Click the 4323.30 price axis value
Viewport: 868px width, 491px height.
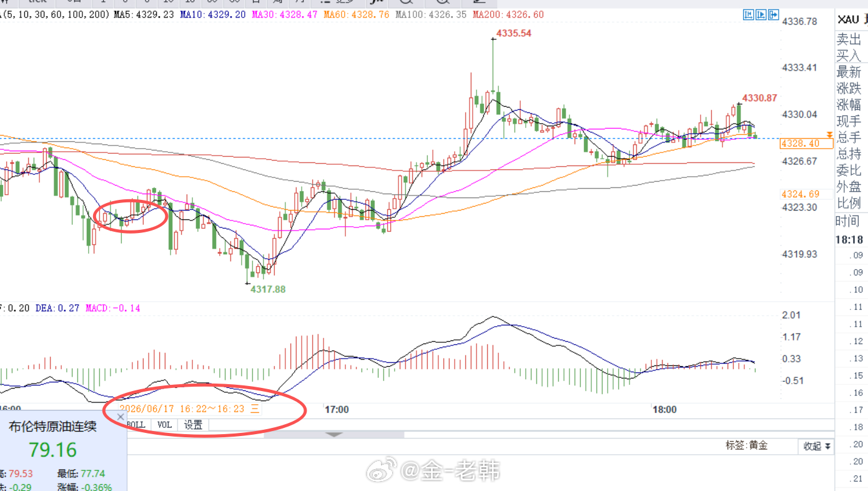pyautogui.click(x=800, y=207)
